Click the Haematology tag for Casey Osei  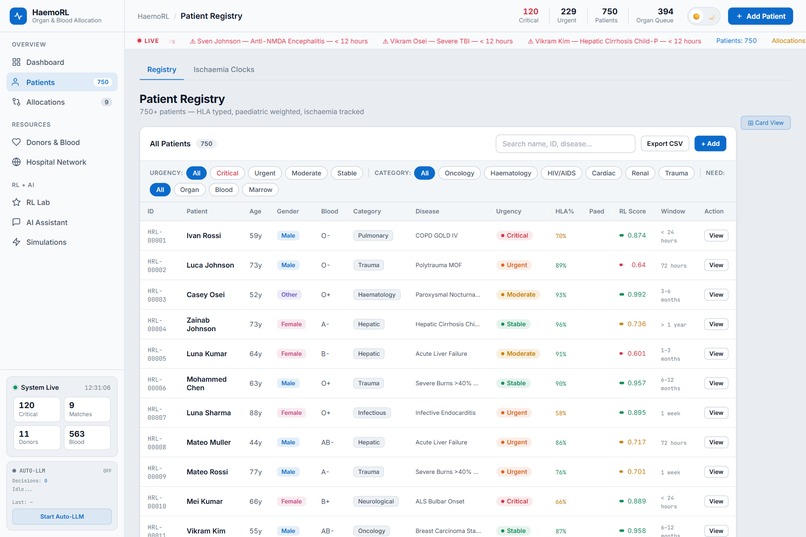click(377, 295)
